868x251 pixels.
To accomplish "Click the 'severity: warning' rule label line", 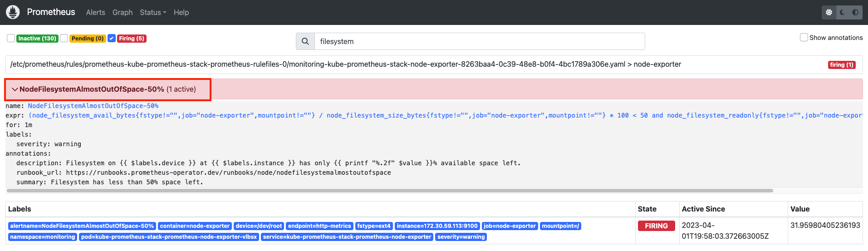I will pos(49,144).
